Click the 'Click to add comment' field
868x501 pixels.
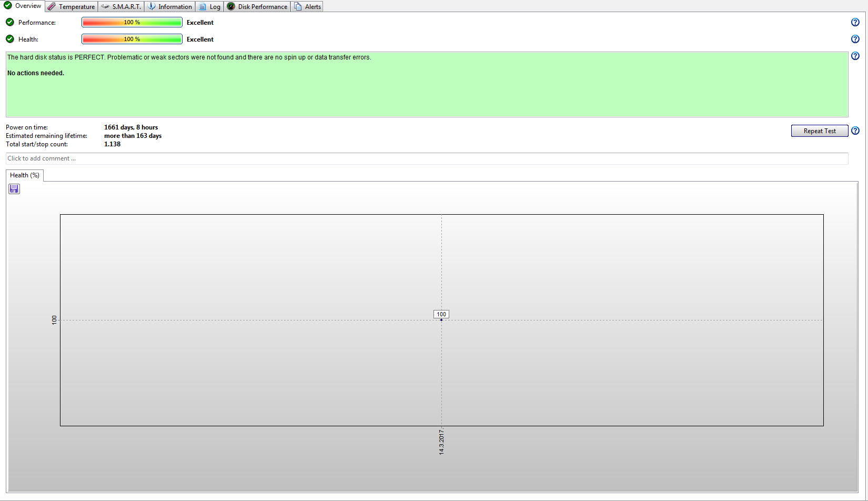point(427,158)
